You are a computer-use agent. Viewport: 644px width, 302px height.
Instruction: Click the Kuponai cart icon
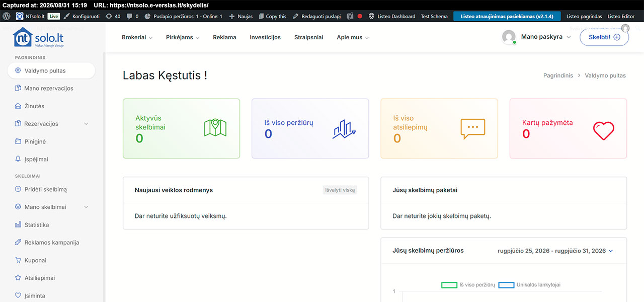[x=18, y=260]
